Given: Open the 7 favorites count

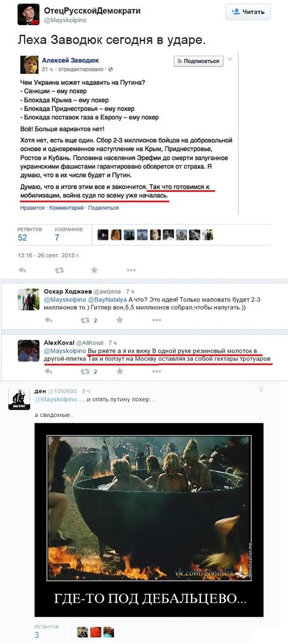Looking at the screenshot, I should pyautogui.click(x=57, y=238).
